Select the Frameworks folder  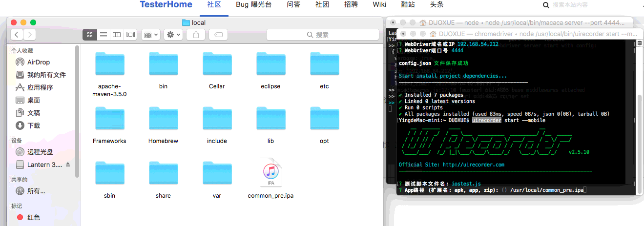pyautogui.click(x=109, y=118)
